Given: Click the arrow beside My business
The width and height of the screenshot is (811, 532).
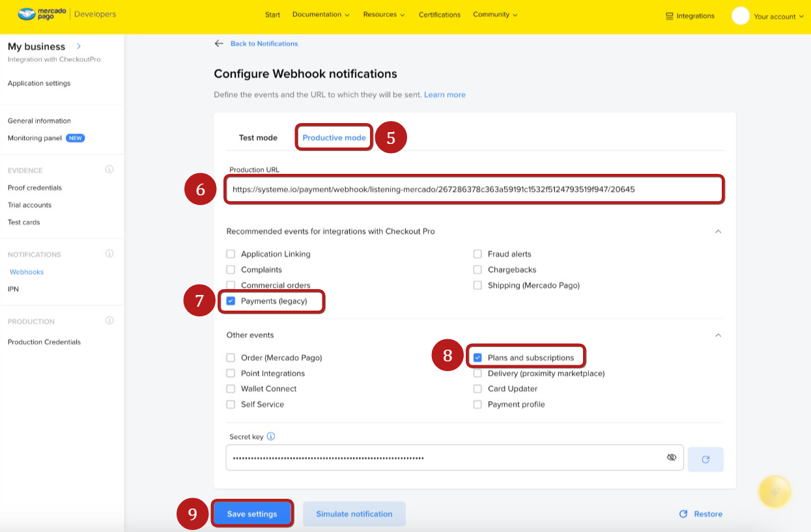Looking at the screenshot, I should pos(79,46).
